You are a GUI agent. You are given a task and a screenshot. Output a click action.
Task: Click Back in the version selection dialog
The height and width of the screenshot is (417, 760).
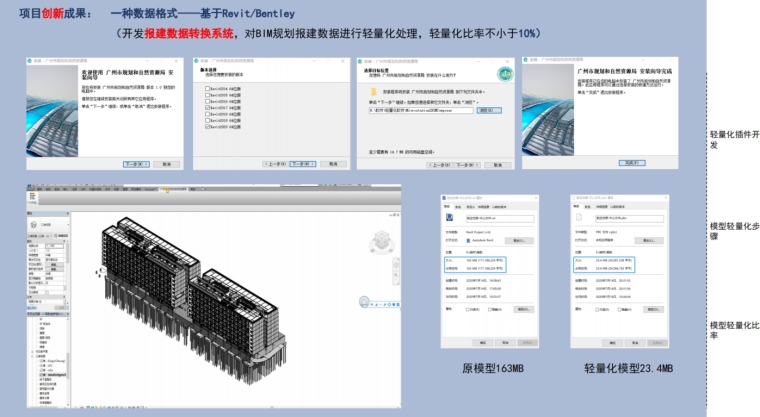click(275, 163)
